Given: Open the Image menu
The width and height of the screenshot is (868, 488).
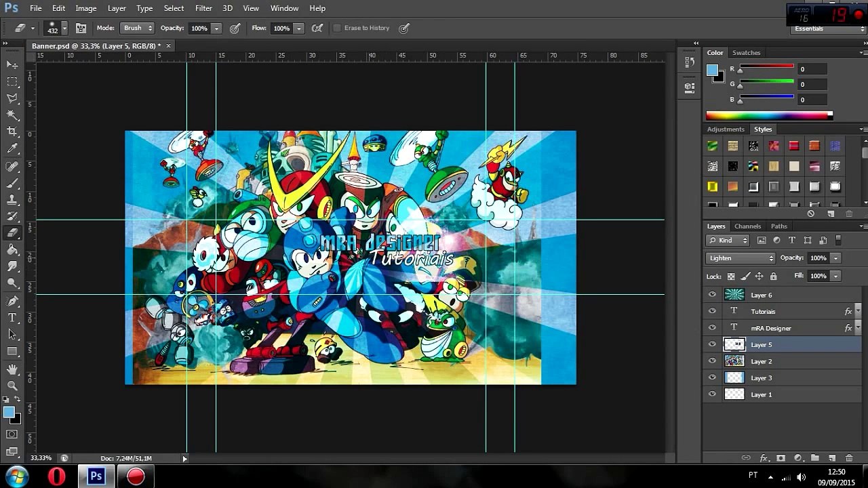Looking at the screenshot, I should [x=85, y=8].
